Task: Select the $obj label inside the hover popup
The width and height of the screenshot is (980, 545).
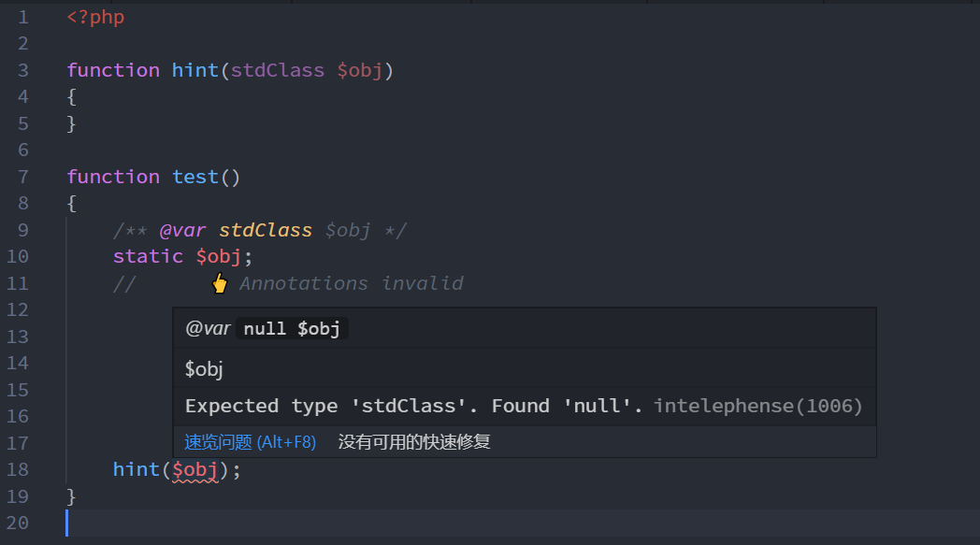Action: [x=203, y=367]
